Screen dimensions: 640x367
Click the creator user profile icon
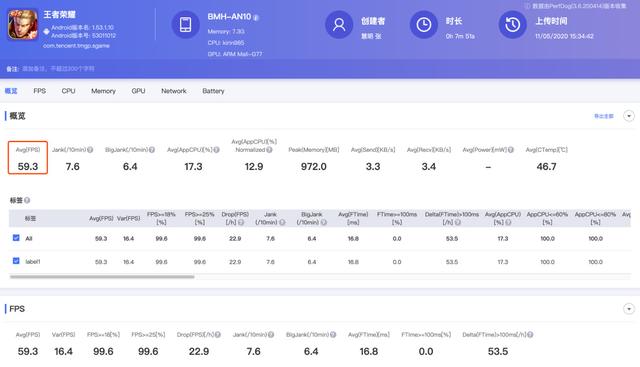(x=339, y=24)
